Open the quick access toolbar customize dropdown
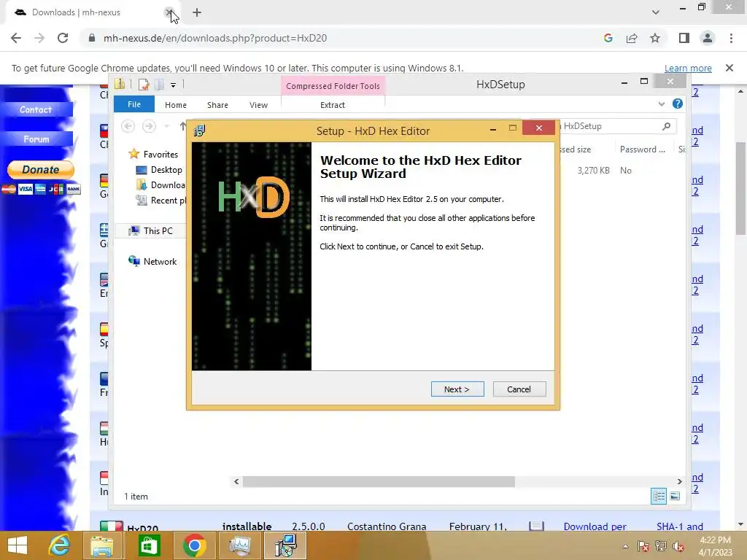This screenshot has height=560, width=747. 174,85
